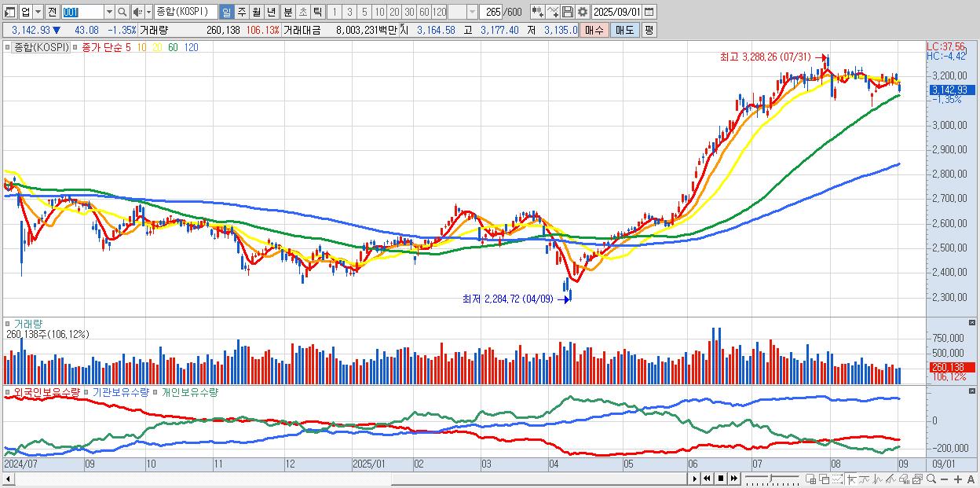This screenshot has height=488, width=980.
Task: Click the speaker sound icon
Action: pyautogui.click(x=137, y=12)
